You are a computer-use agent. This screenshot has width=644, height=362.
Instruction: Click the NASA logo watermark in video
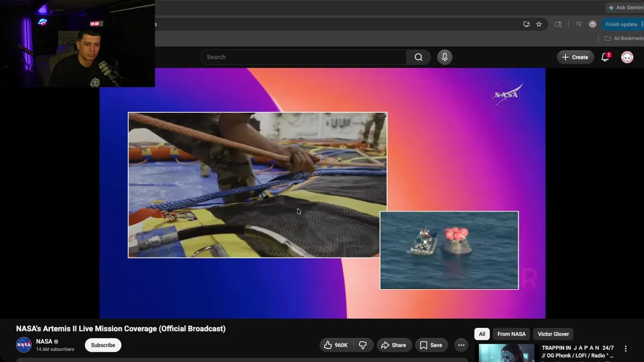tap(507, 95)
